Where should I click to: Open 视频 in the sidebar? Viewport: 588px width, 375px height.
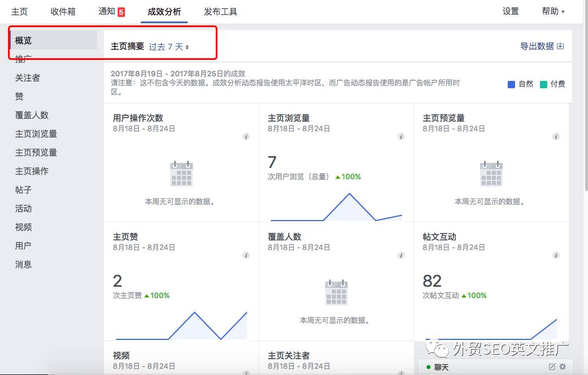pyautogui.click(x=23, y=227)
